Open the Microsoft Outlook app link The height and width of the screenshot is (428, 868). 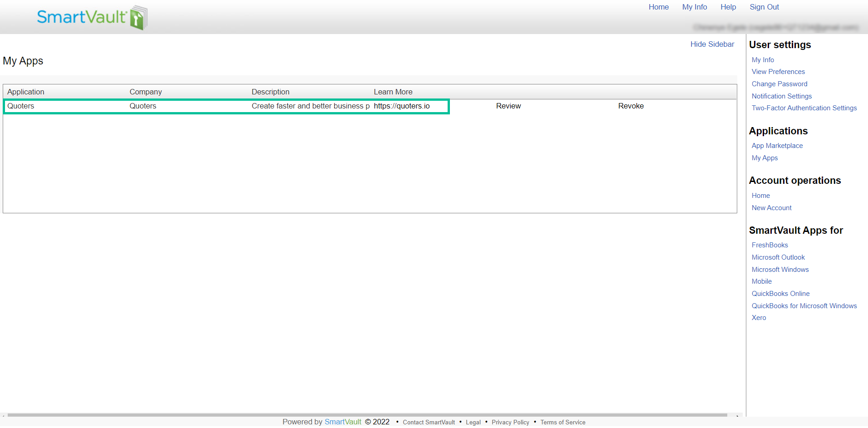[778, 257]
